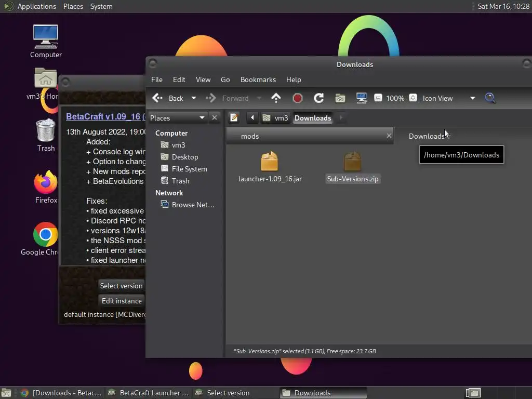Viewport: 532px width, 399px height.
Task: Click Edit instance in BetaCraft launcher
Action: (122, 301)
